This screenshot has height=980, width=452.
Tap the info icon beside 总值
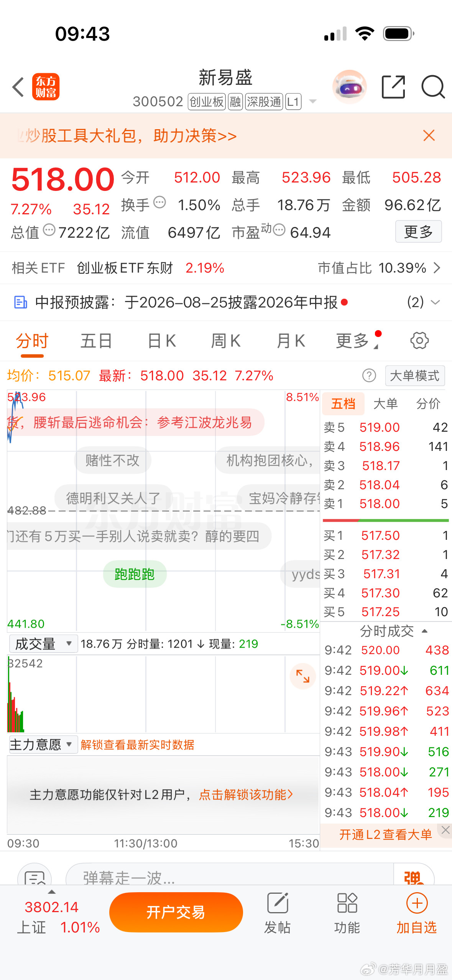pos(49,230)
